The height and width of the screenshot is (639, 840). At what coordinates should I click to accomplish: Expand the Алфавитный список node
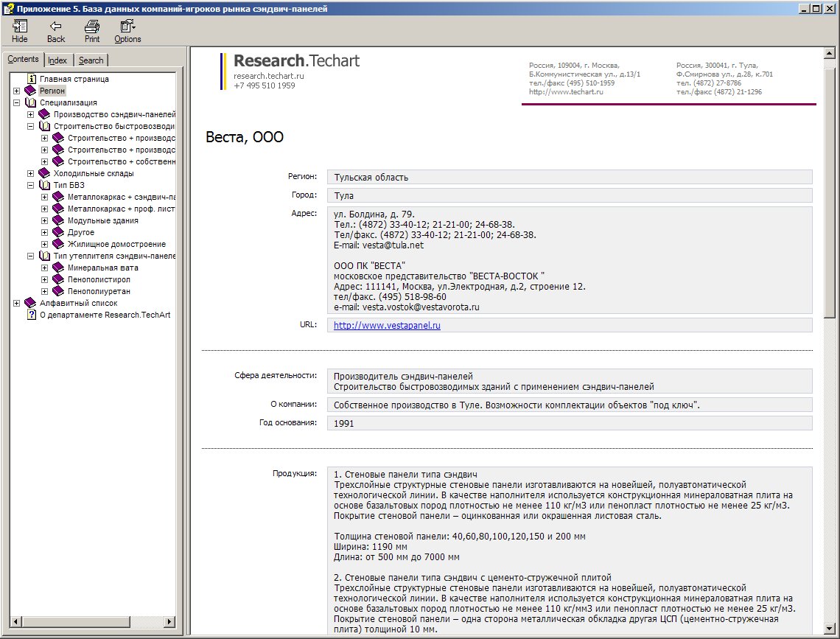[17, 303]
